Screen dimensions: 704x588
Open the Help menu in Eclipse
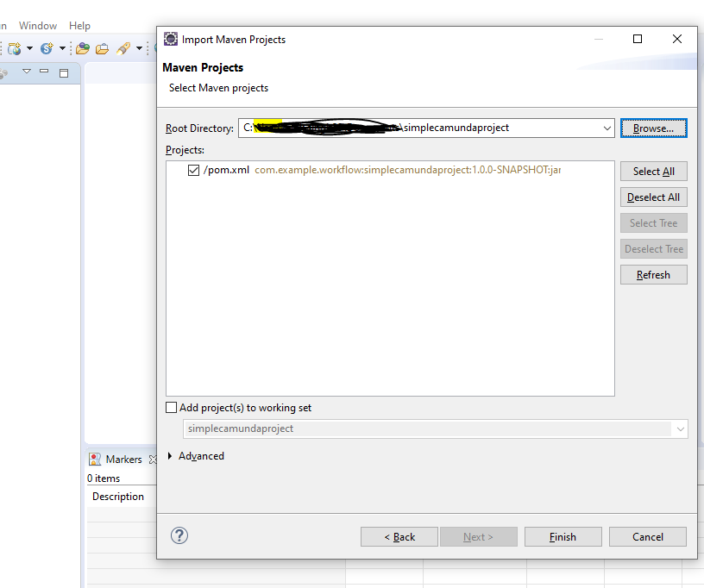coord(79,26)
